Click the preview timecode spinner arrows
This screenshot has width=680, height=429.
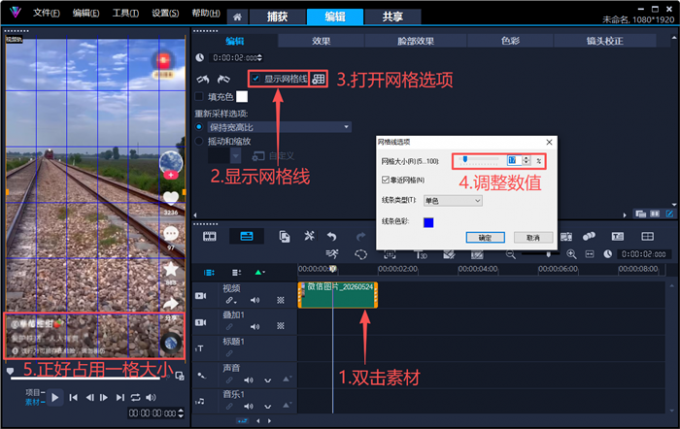pyautogui.click(x=181, y=413)
